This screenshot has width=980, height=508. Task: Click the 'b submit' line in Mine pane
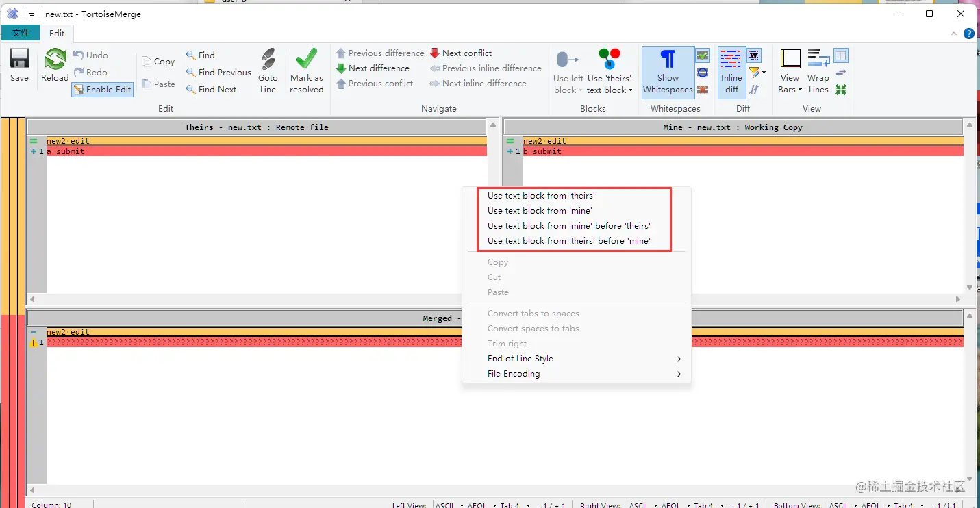743,151
